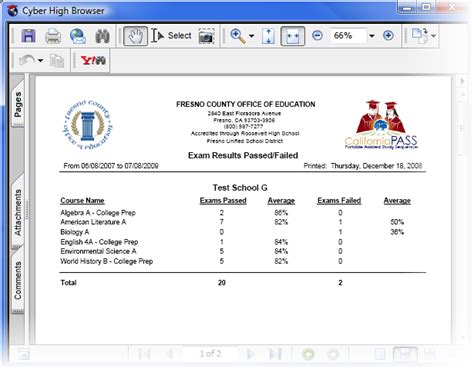Click the 50% failed average value
This screenshot has height=369, width=474.
(x=397, y=222)
